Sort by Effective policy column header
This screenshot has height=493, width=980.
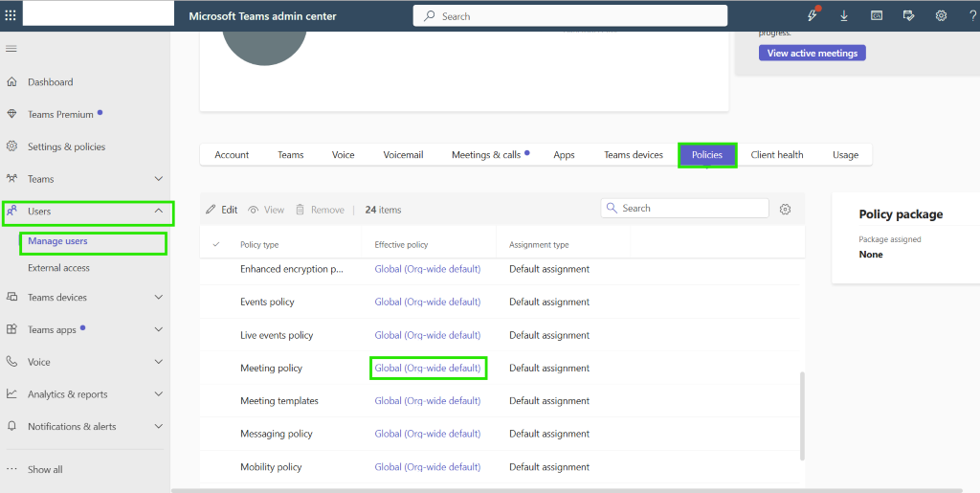pos(401,244)
